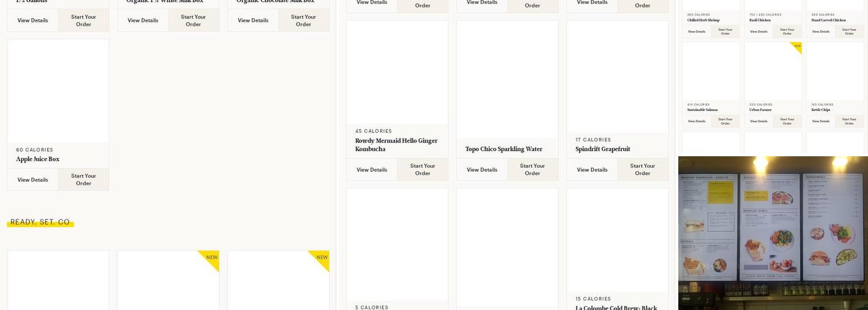Open View Details for Apple Juice Box

[x=33, y=180]
